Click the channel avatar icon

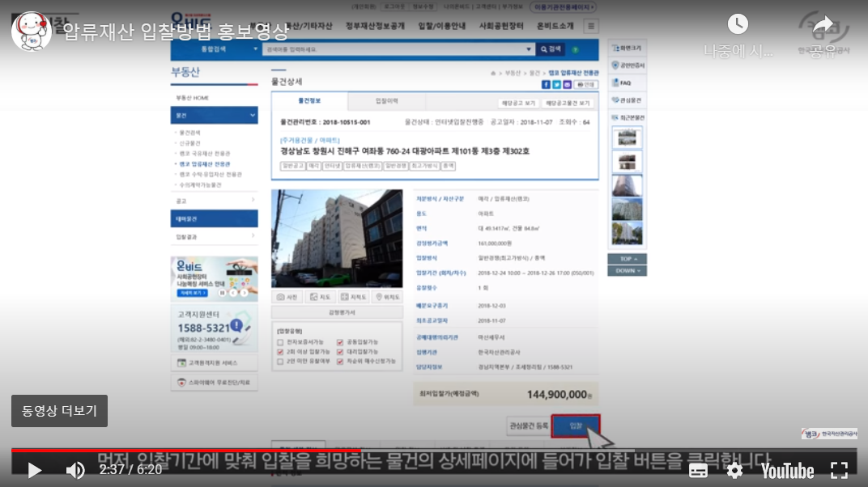coord(32,31)
